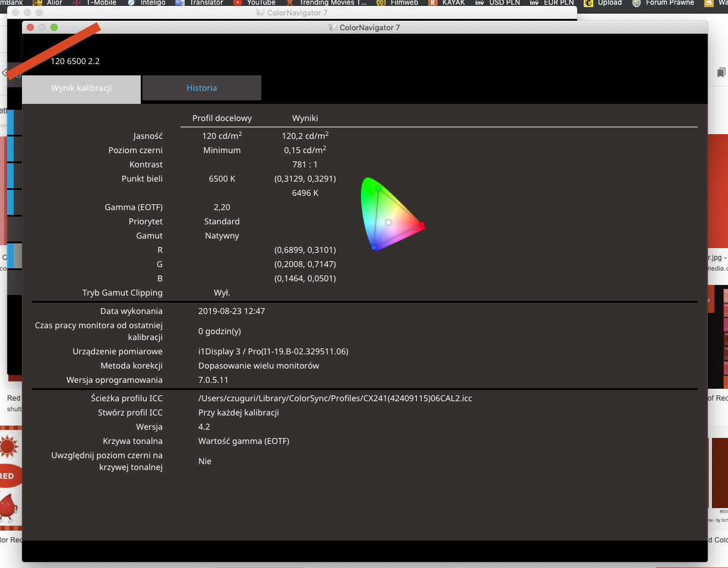Switch to the Historia tab
The height and width of the screenshot is (568, 728).
(x=201, y=88)
